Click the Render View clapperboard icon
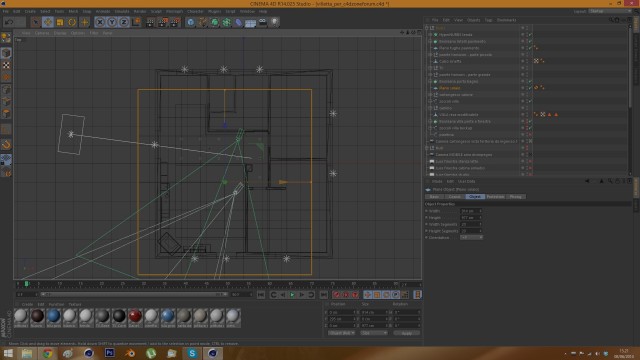Image resolution: width=640 pixels, height=360 pixels. pyautogui.click(x=151, y=22)
